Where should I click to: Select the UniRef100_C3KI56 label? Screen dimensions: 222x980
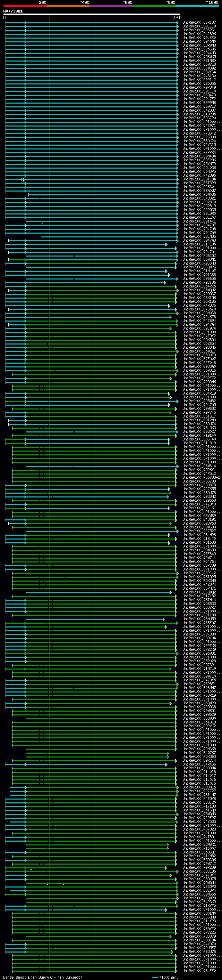coord(199,298)
